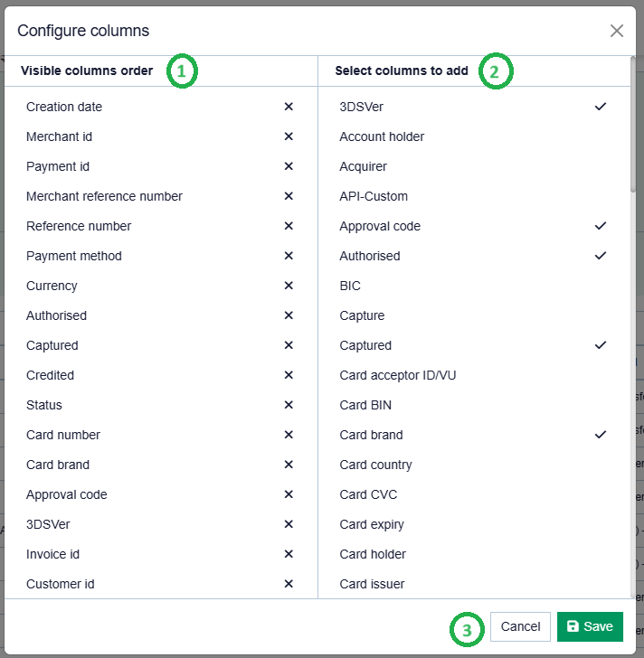This screenshot has width=644, height=658.
Task: Choose Card country from available columns
Action: click(375, 465)
